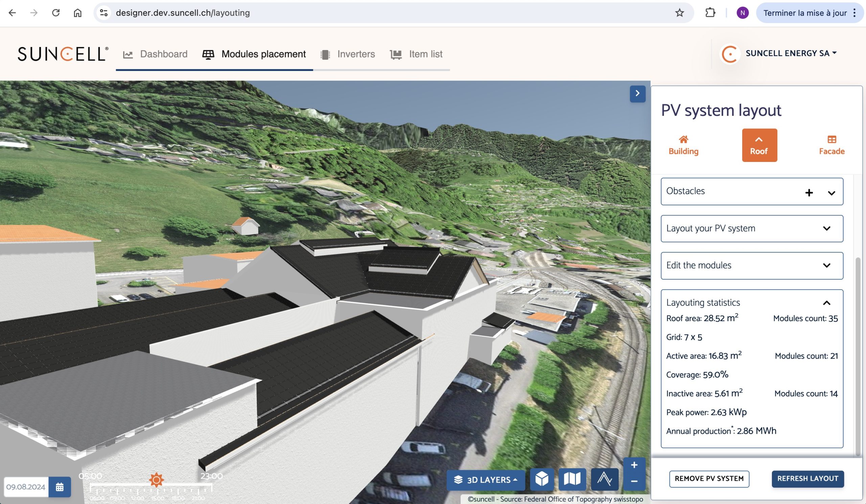The height and width of the screenshot is (504, 866).
Task: Click the plus icon to add an obstacle
Action: point(809,193)
